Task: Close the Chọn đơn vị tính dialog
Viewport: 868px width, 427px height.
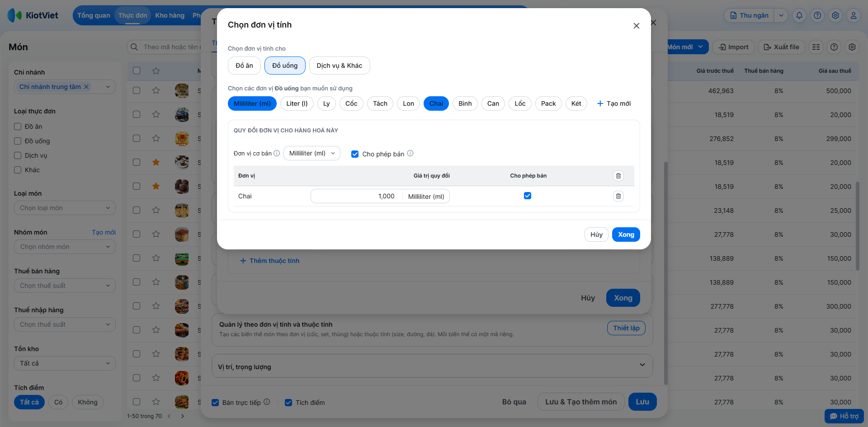Action: tap(636, 26)
